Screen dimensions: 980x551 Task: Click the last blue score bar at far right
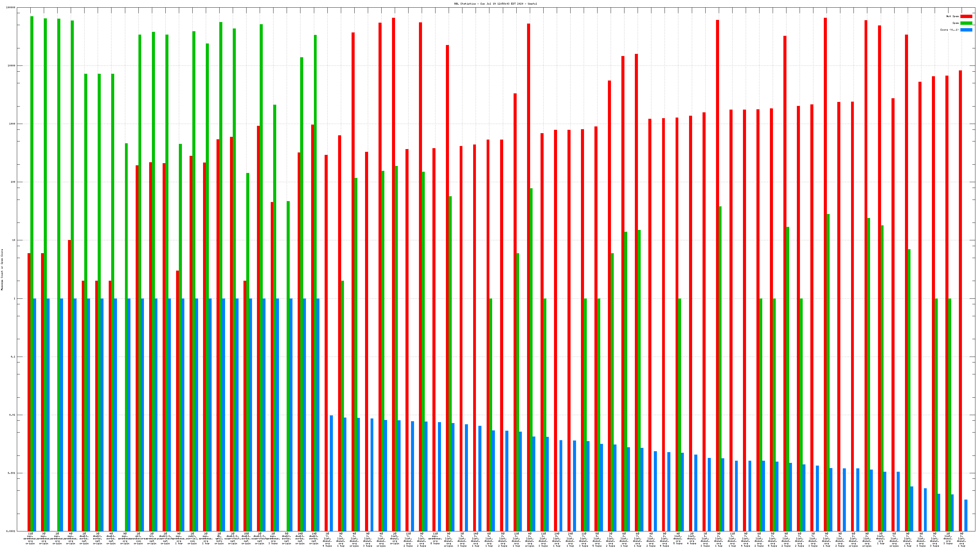click(x=966, y=515)
